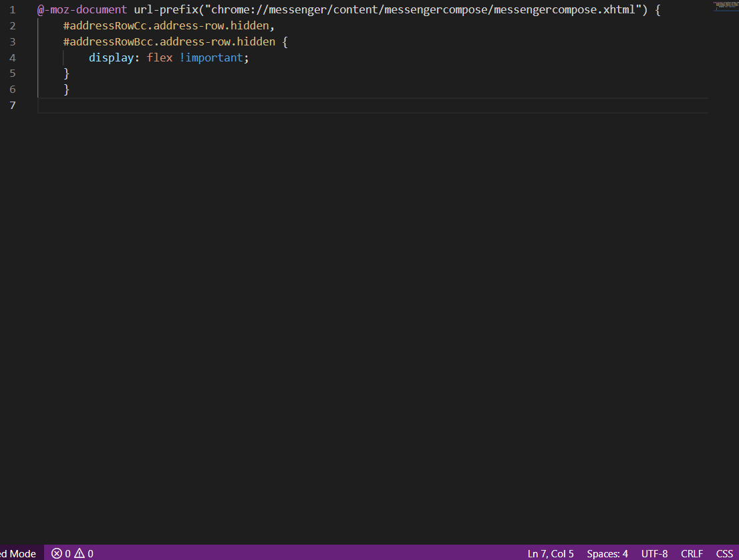The image size is (739, 560).
Task: Click line number 4 in the gutter
Action: [13, 57]
